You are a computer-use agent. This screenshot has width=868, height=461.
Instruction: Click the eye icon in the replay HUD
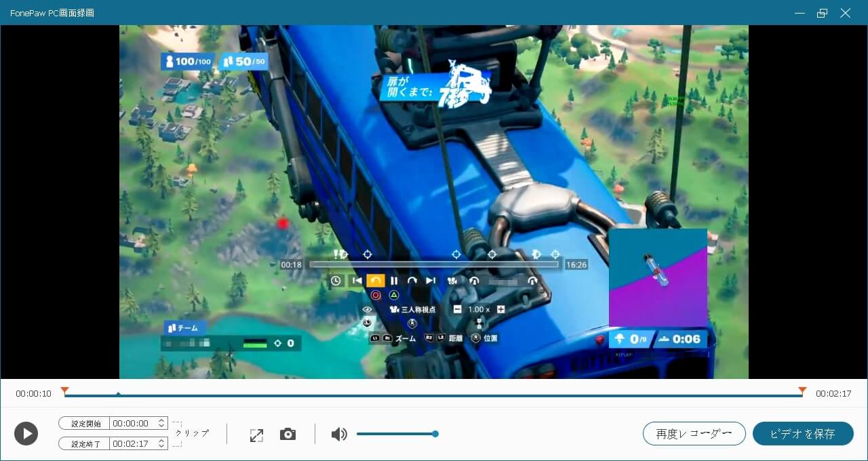368,309
